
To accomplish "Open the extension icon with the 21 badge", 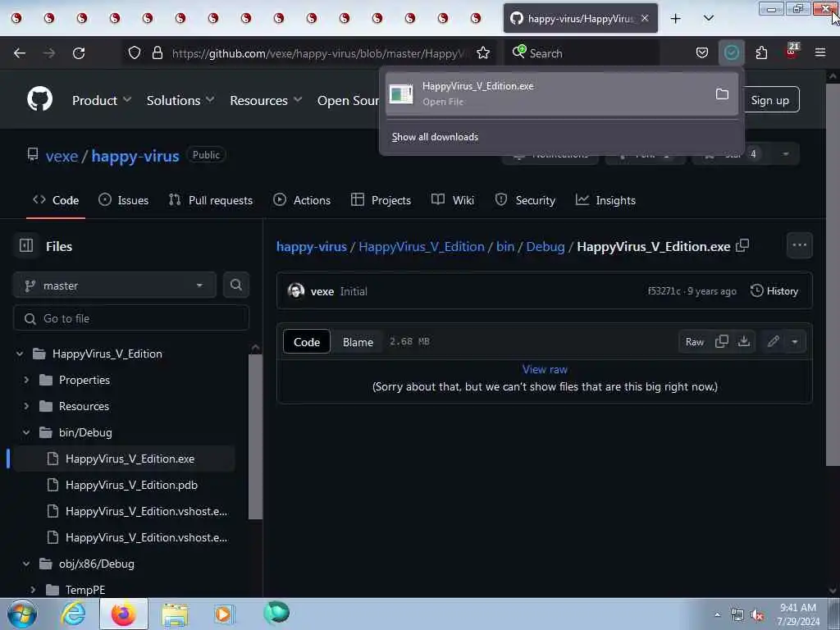I will pyautogui.click(x=792, y=52).
